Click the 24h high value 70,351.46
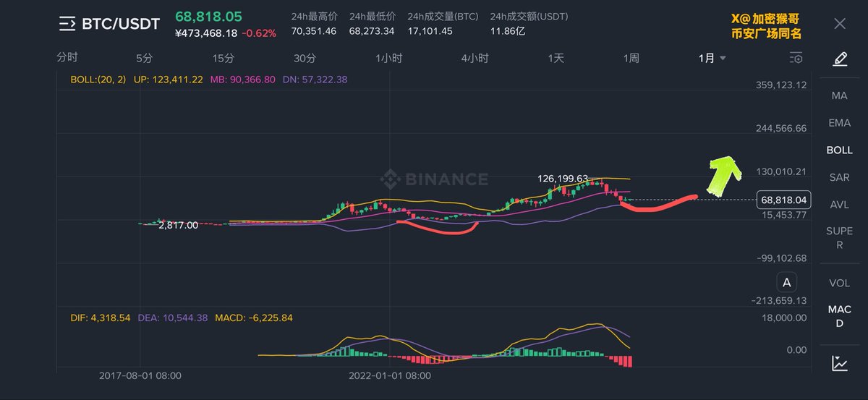 click(313, 32)
